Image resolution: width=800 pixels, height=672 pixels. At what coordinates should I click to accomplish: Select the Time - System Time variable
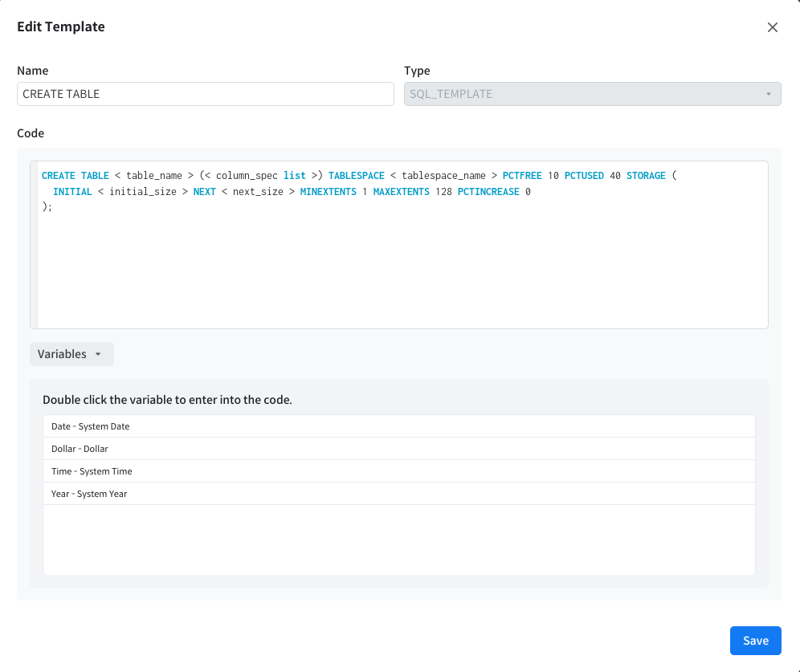tap(92, 471)
